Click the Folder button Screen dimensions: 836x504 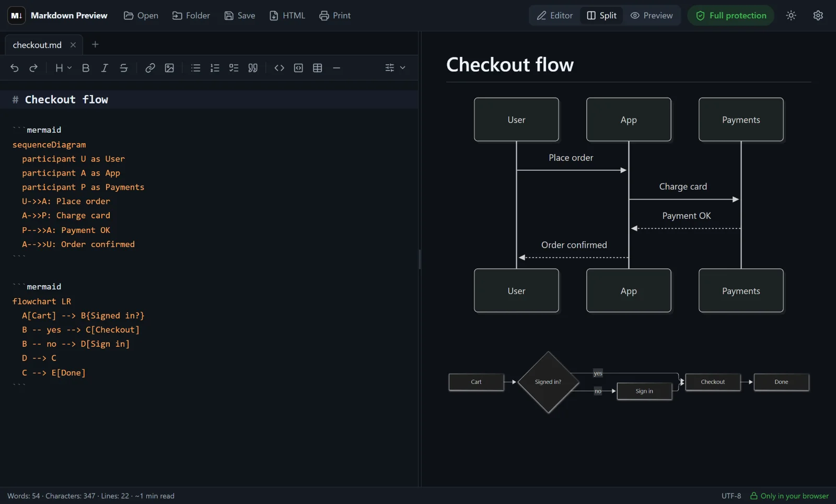click(x=191, y=16)
